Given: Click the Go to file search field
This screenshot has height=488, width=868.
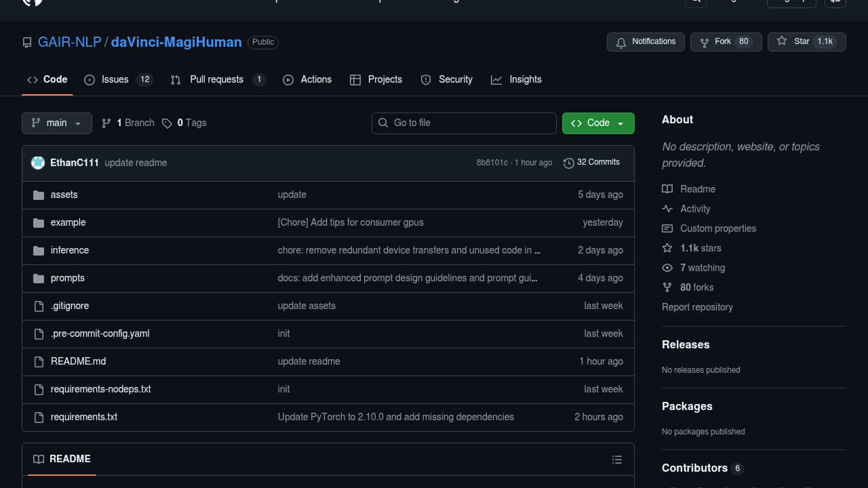Looking at the screenshot, I should (464, 123).
